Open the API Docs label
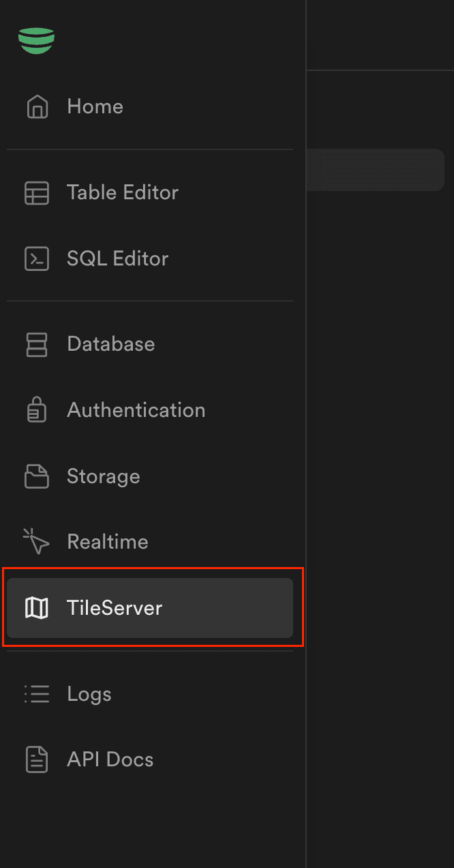Screen dimensions: 454x868 point(110,759)
